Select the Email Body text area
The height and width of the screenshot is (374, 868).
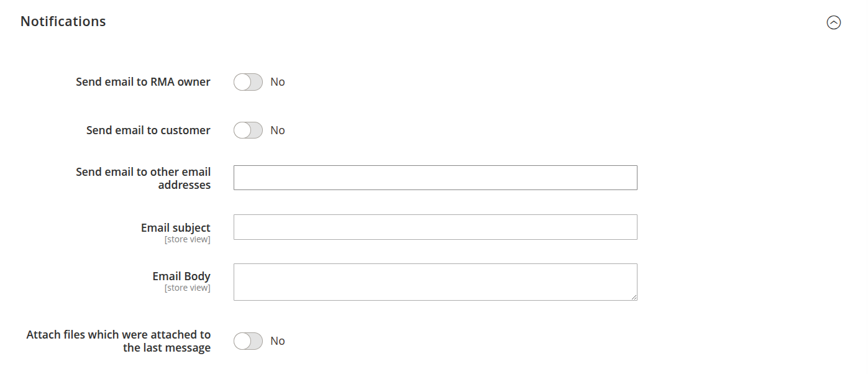tap(435, 282)
